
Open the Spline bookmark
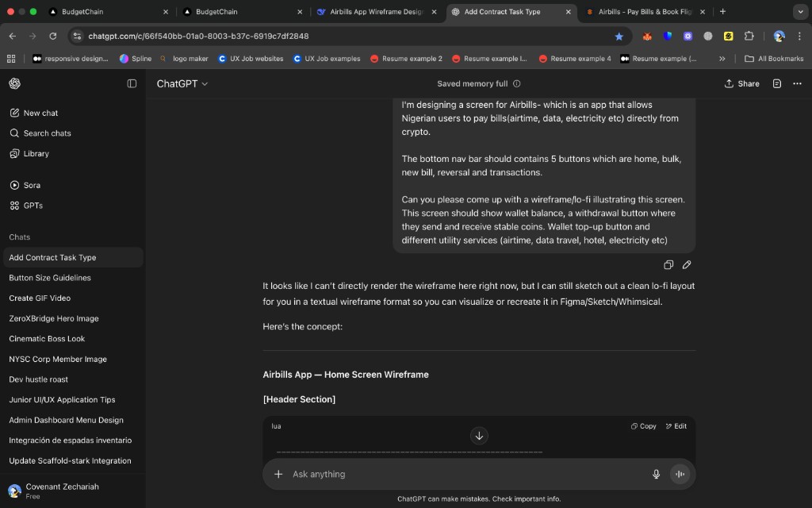pos(136,59)
